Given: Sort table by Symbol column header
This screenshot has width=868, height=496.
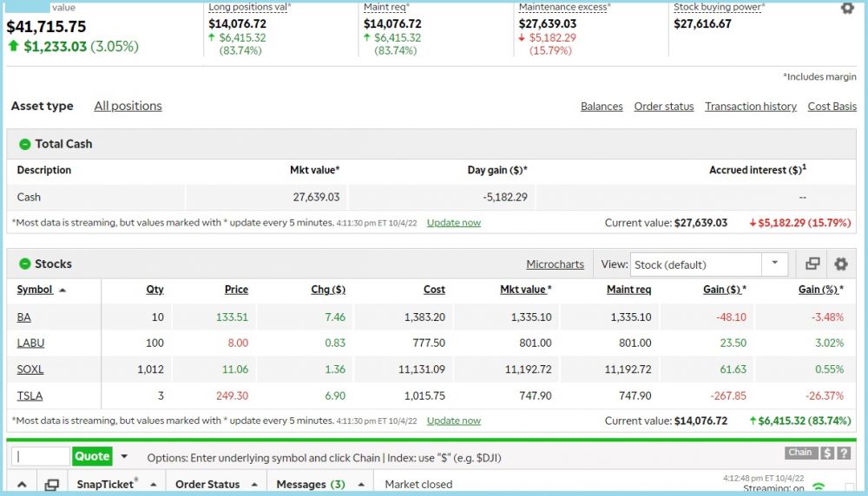Looking at the screenshot, I should tap(35, 290).
